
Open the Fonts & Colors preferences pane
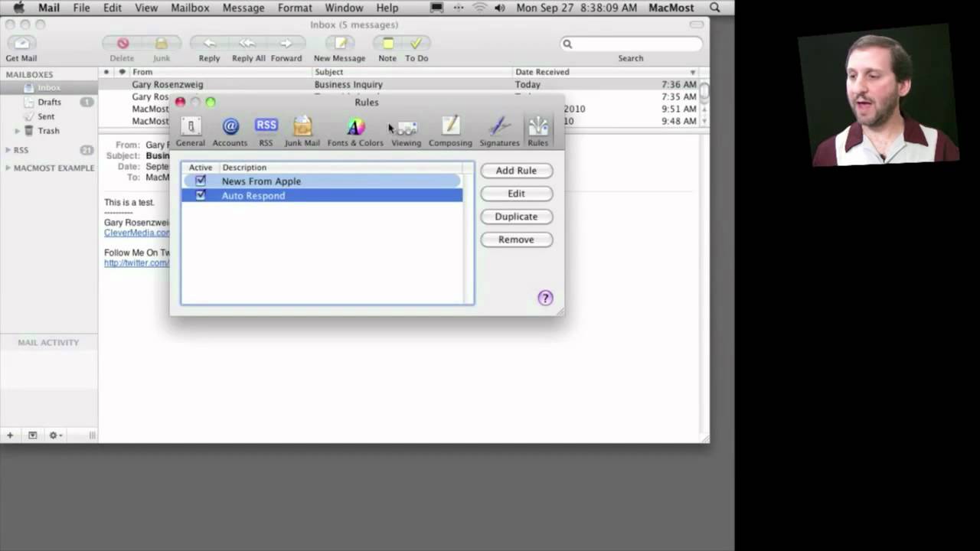(x=355, y=132)
